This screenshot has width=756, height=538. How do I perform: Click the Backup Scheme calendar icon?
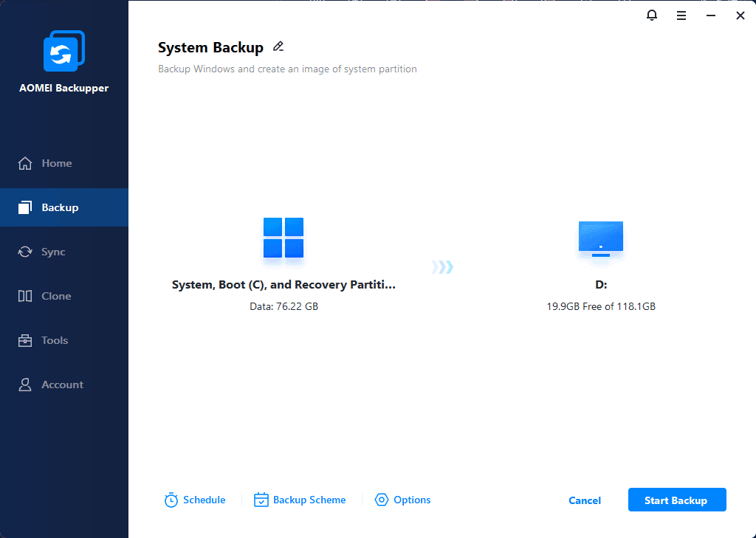pos(261,500)
